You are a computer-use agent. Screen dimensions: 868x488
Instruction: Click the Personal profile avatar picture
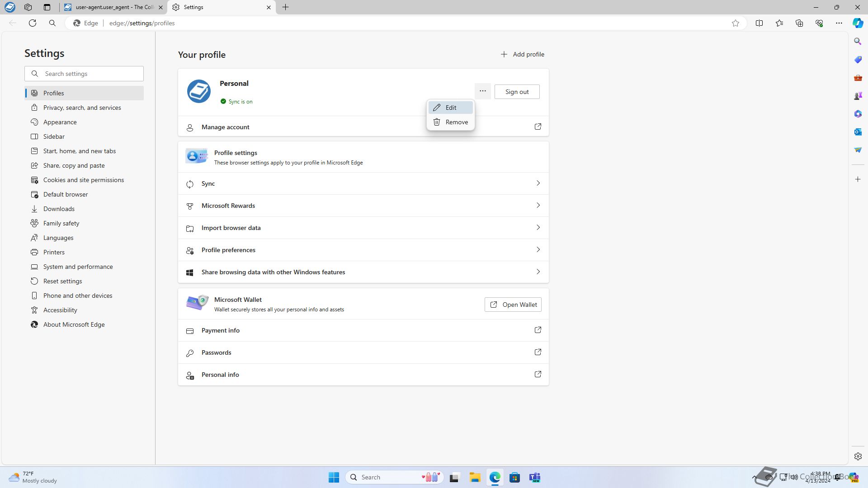tap(199, 91)
